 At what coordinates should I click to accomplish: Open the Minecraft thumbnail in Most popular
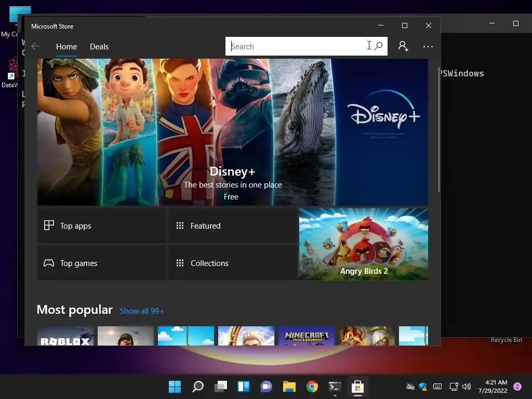[x=307, y=336]
